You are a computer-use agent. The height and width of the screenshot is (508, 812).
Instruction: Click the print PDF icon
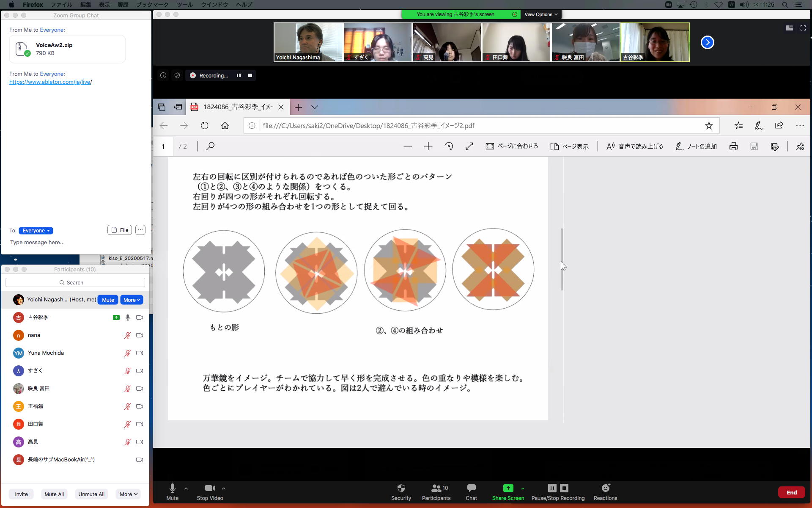tap(733, 146)
